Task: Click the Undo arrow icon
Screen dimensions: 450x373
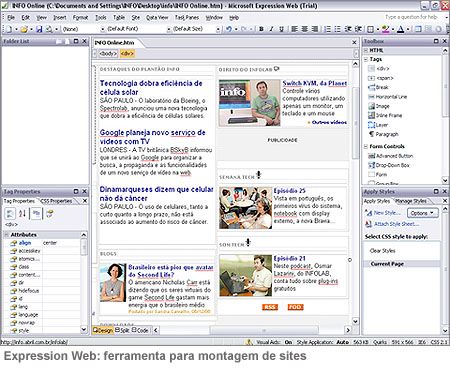Action: click(229, 29)
